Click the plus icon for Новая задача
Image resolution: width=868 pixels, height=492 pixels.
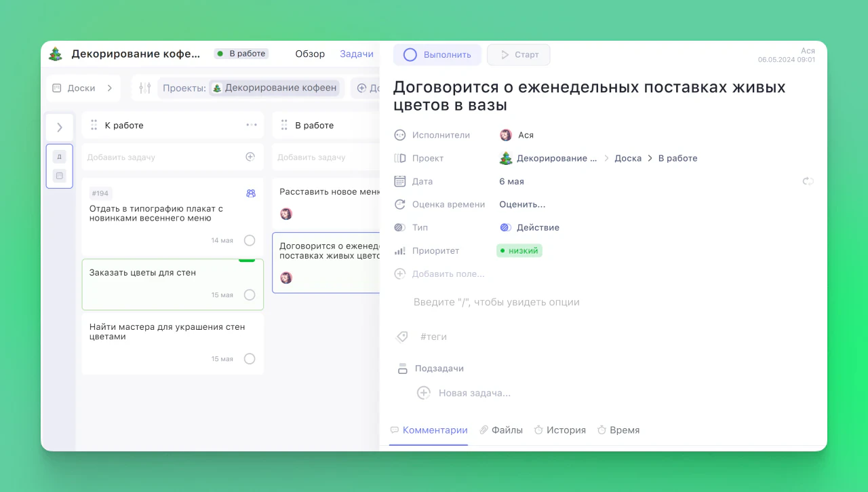(424, 393)
